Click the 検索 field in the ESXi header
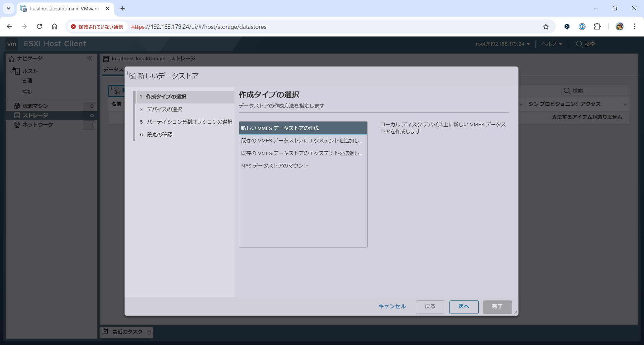 pyautogui.click(x=586, y=44)
